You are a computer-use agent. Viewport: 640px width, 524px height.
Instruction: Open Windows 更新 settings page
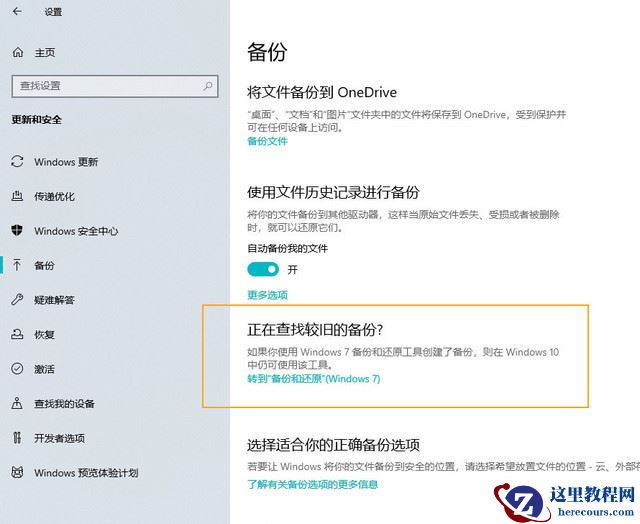[66, 162]
